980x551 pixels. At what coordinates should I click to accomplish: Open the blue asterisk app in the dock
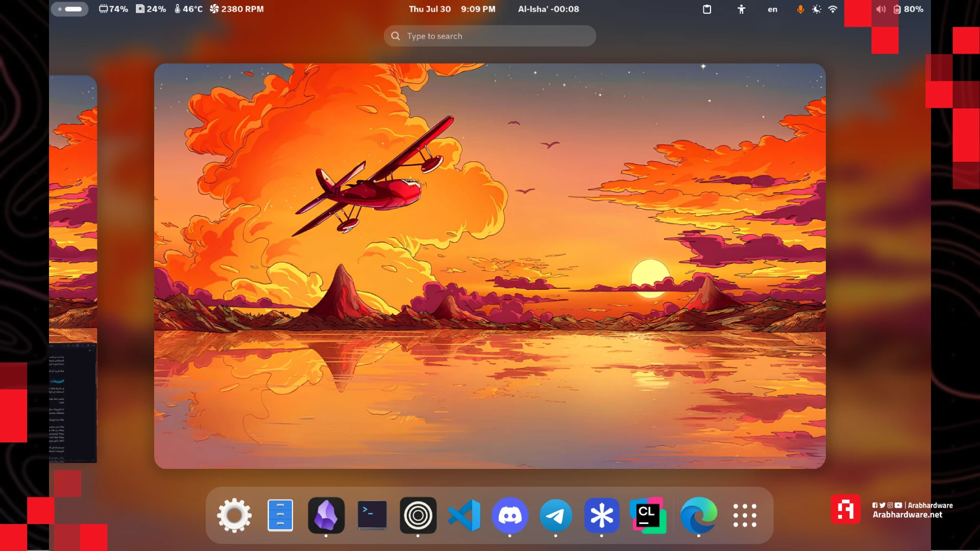[x=602, y=515]
